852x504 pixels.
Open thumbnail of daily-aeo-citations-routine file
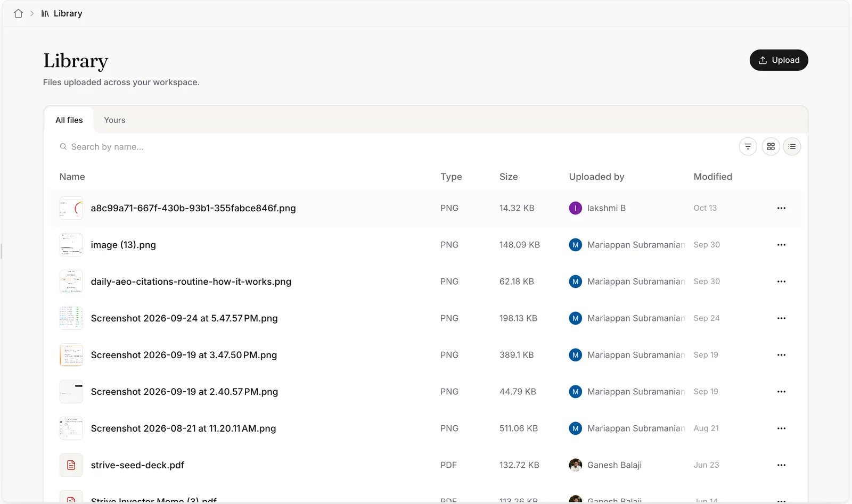click(71, 282)
